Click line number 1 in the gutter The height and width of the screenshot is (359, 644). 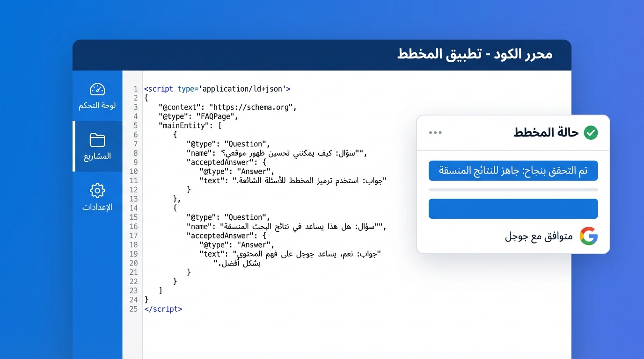point(135,89)
